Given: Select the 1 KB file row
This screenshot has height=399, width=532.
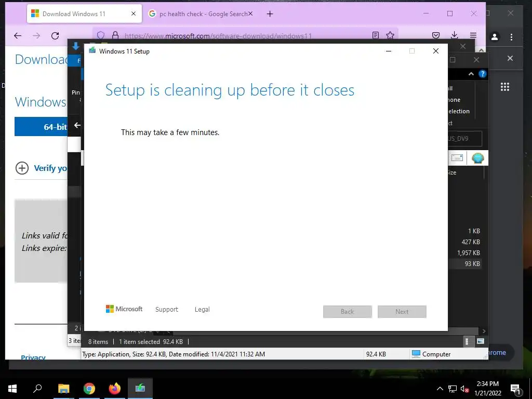Looking at the screenshot, I should [464, 231].
